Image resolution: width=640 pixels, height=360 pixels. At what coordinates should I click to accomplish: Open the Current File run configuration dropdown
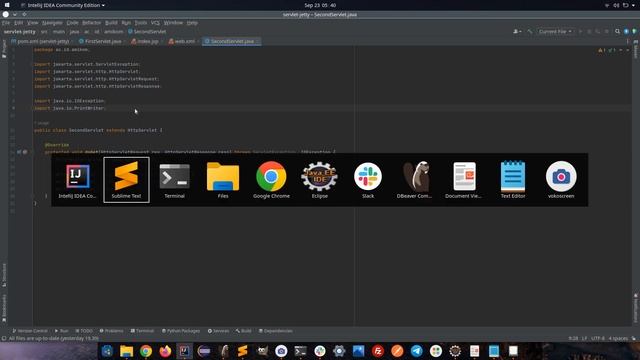pyautogui.click(x=555, y=31)
